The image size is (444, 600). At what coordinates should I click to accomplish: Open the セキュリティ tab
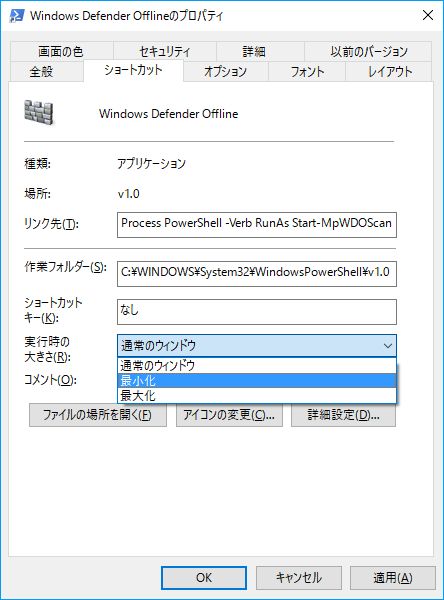[165, 51]
